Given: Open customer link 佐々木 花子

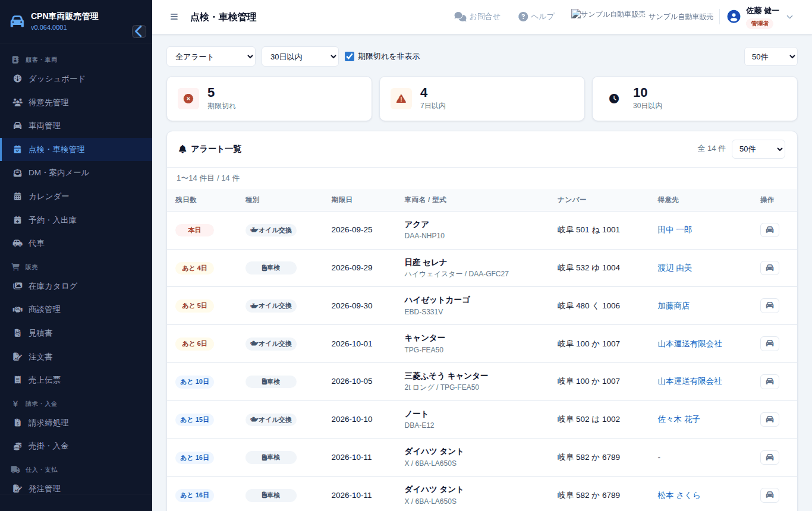Looking at the screenshot, I should pyautogui.click(x=679, y=419).
